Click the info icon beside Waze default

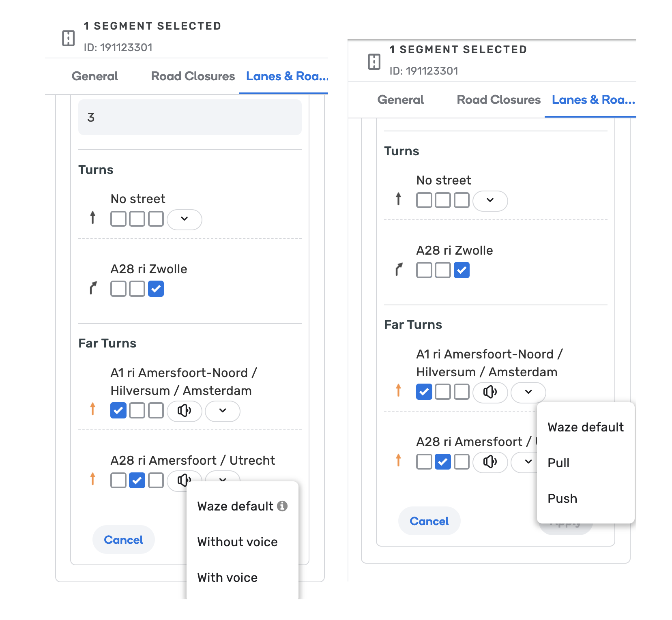(282, 506)
